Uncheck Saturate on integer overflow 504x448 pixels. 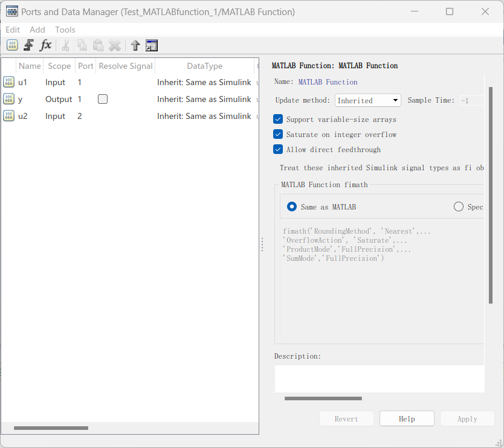tap(278, 134)
